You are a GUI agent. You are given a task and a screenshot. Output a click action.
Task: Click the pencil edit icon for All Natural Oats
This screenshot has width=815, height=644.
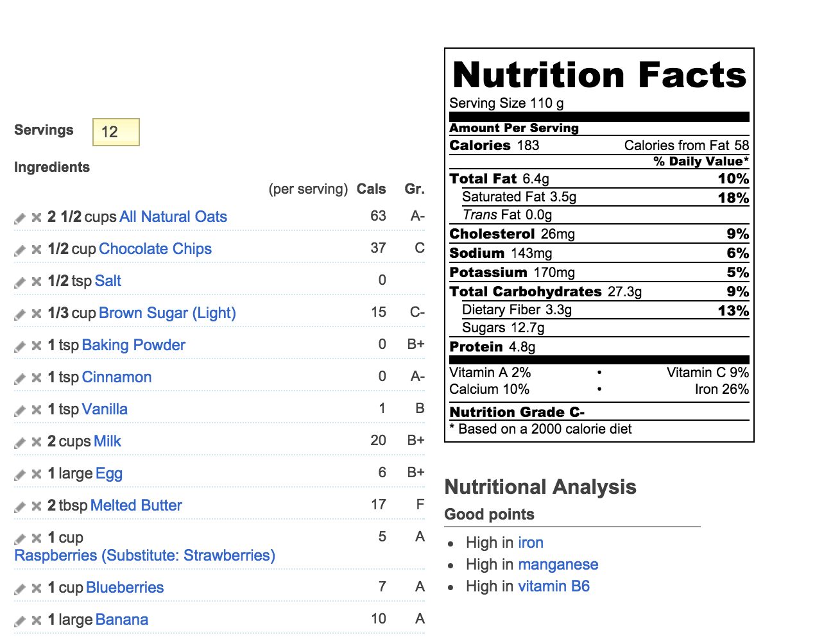[x=20, y=218]
